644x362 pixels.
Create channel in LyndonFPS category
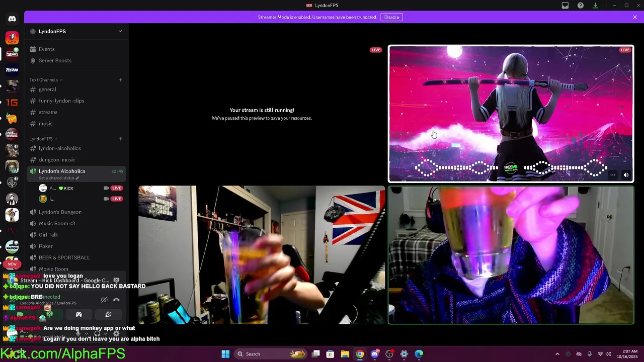[x=120, y=139]
